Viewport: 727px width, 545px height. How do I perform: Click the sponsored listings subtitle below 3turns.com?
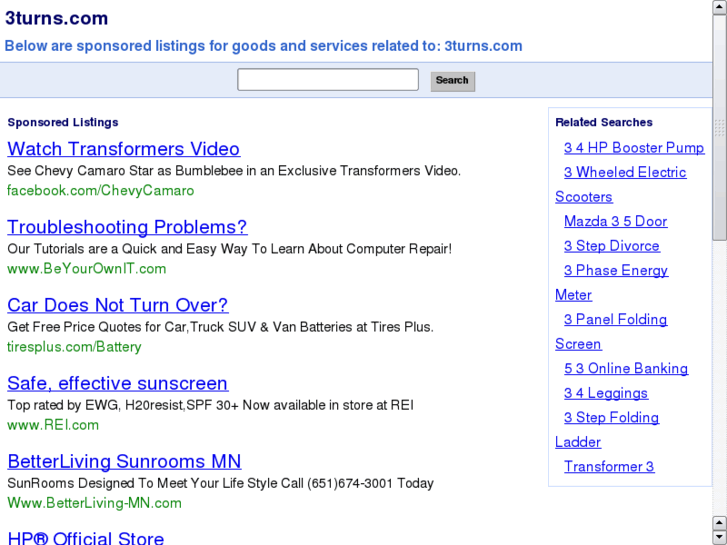tap(263, 46)
